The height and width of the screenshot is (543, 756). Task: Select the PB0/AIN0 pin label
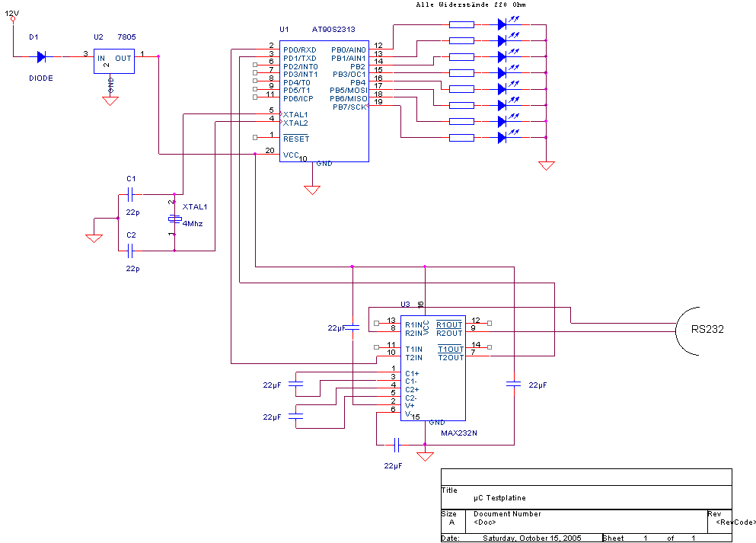pyautogui.click(x=349, y=50)
